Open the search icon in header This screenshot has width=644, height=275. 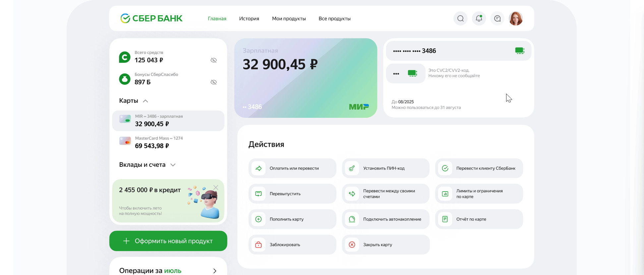point(460,19)
